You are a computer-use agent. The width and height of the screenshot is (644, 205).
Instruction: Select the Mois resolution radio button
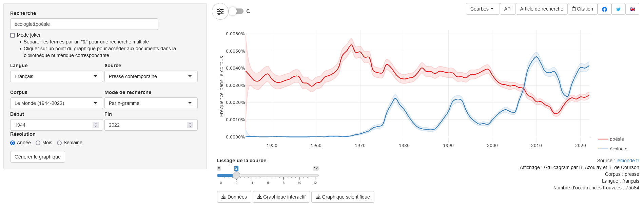(x=38, y=143)
